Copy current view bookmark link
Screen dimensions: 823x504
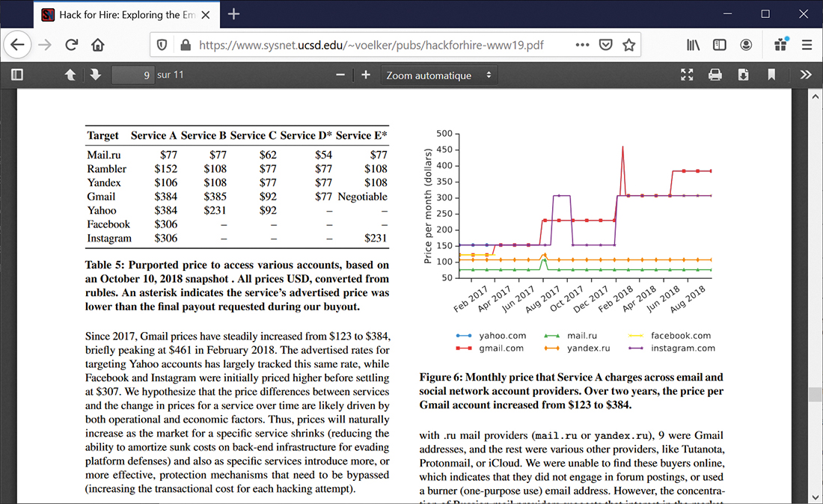point(771,75)
